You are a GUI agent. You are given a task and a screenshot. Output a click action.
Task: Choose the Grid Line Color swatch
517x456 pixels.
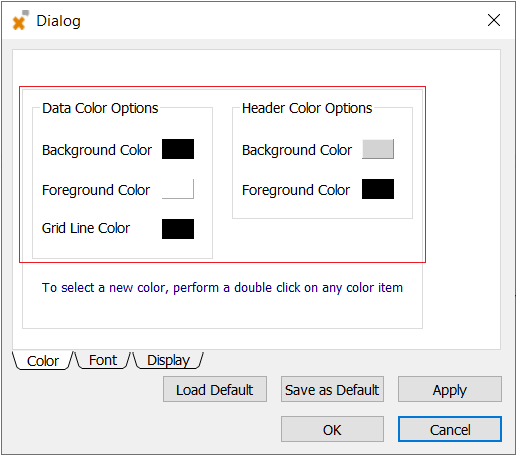[178, 229]
